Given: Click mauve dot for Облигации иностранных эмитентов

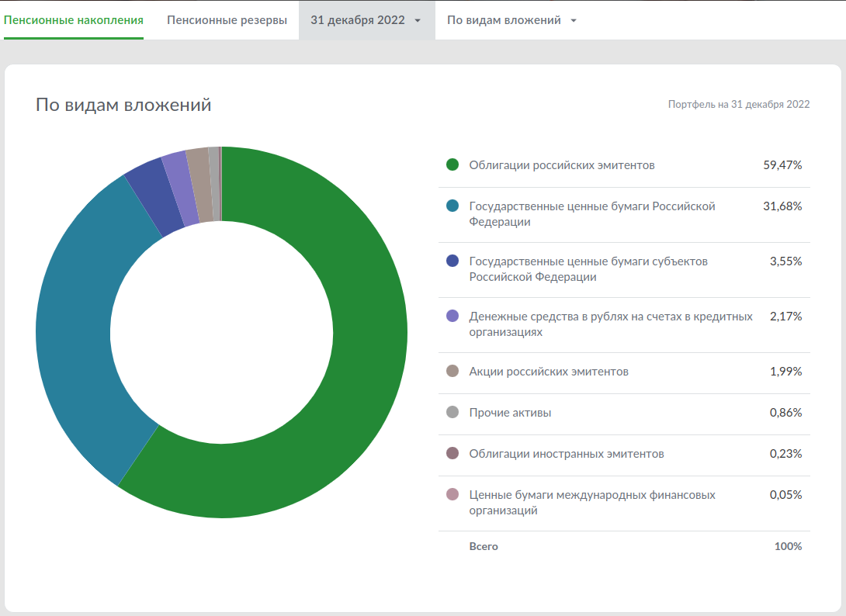Looking at the screenshot, I should pyautogui.click(x=452, y=453).
